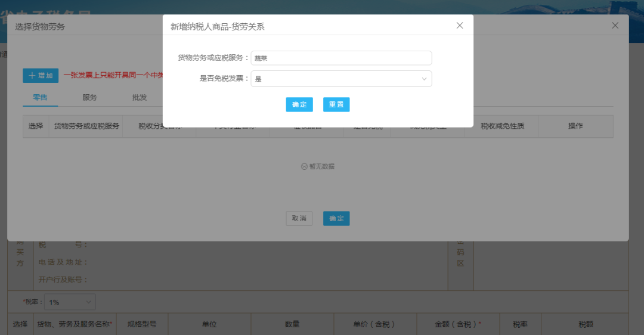The height and width of the screenshot is (335, 644).
Task: Click the 税额 column header
Action: coord(586,324)
